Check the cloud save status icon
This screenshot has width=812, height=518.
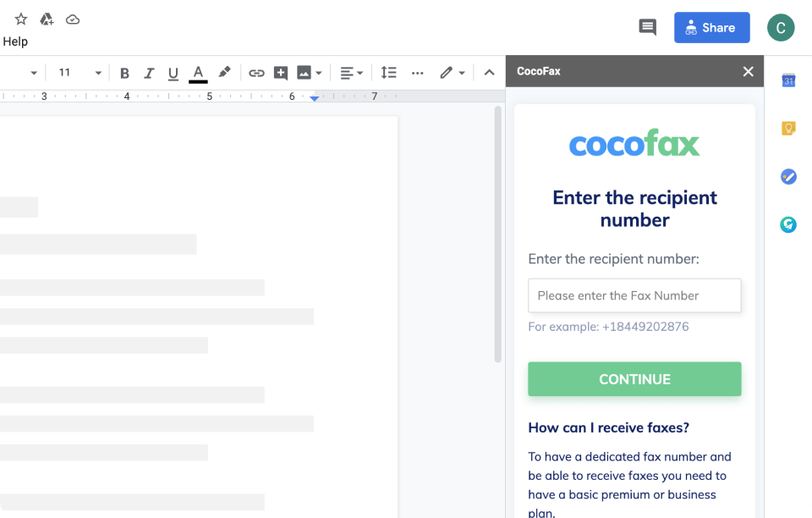[73, 19]
